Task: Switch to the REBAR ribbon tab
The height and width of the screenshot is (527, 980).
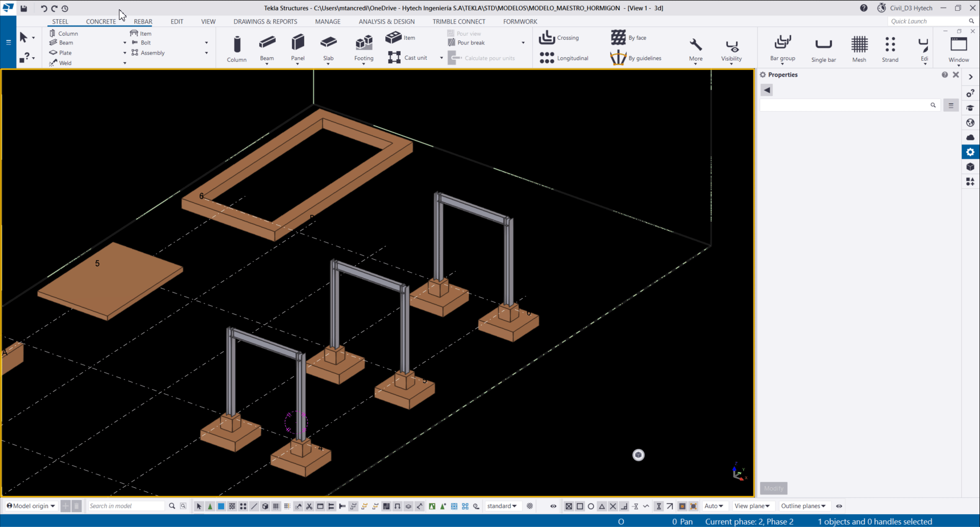Action: pos(143,21)
